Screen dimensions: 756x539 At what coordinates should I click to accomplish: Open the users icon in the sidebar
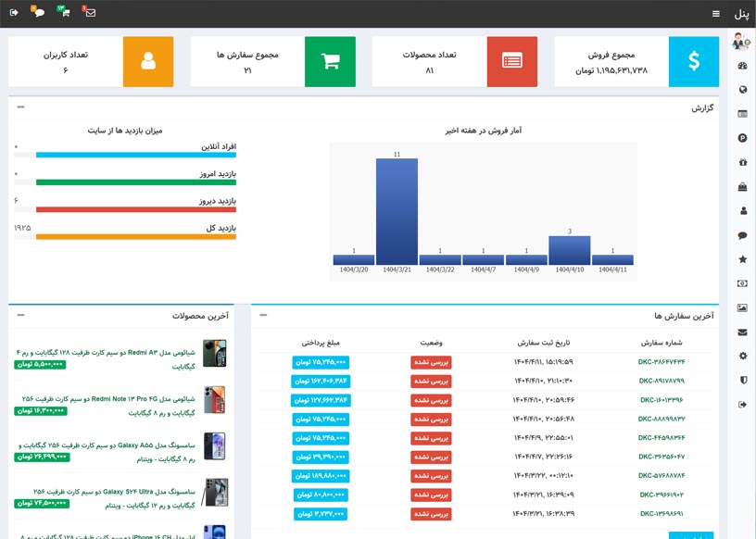point(743,210)
